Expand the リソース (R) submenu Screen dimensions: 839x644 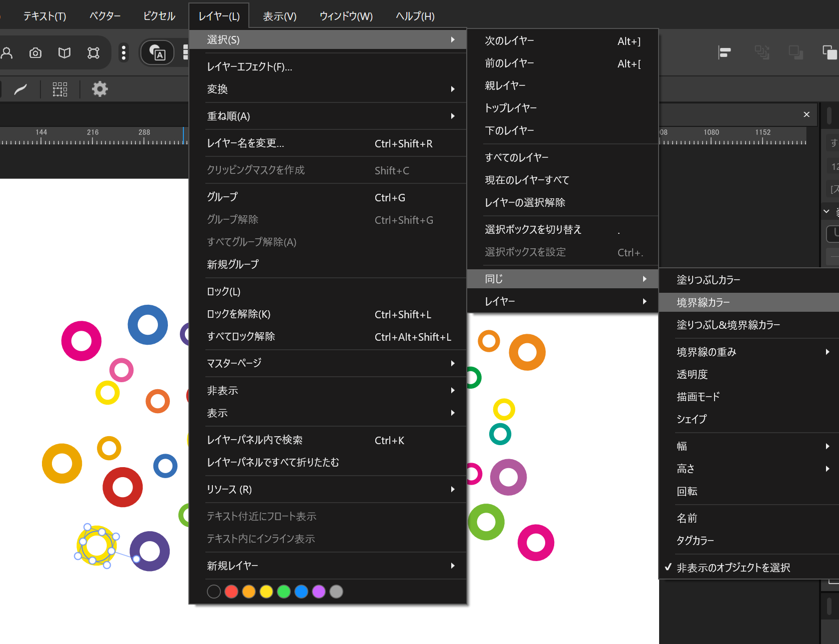click(x=328, y=489)
